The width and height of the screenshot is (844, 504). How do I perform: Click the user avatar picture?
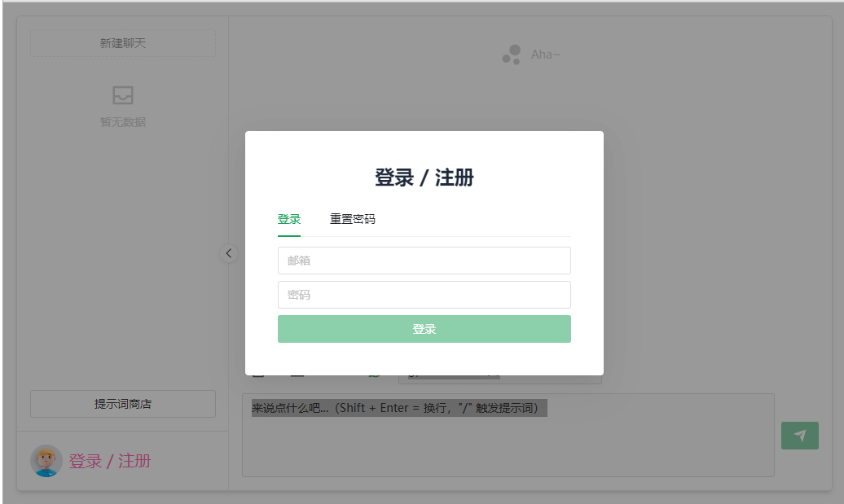coord(46,461)
